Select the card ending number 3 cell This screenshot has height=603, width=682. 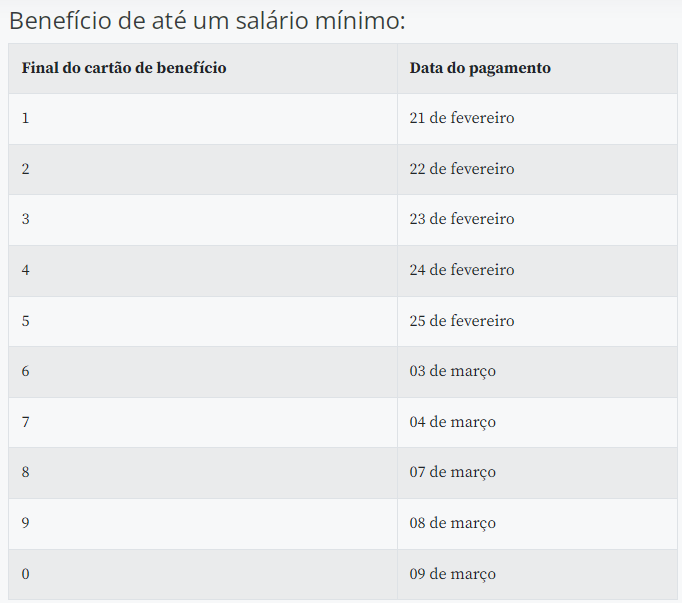pos(26,219)
